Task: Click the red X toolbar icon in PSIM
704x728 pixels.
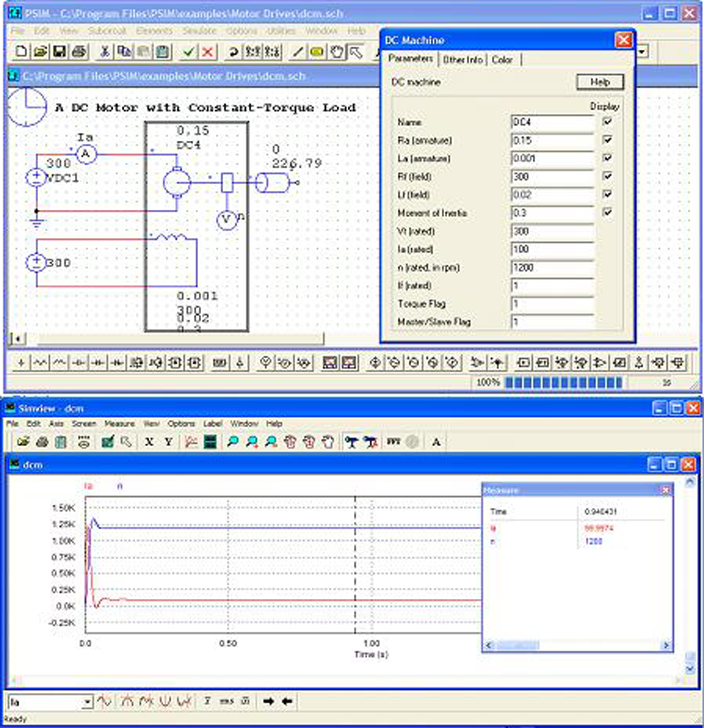Action: (x=208, y=51)
